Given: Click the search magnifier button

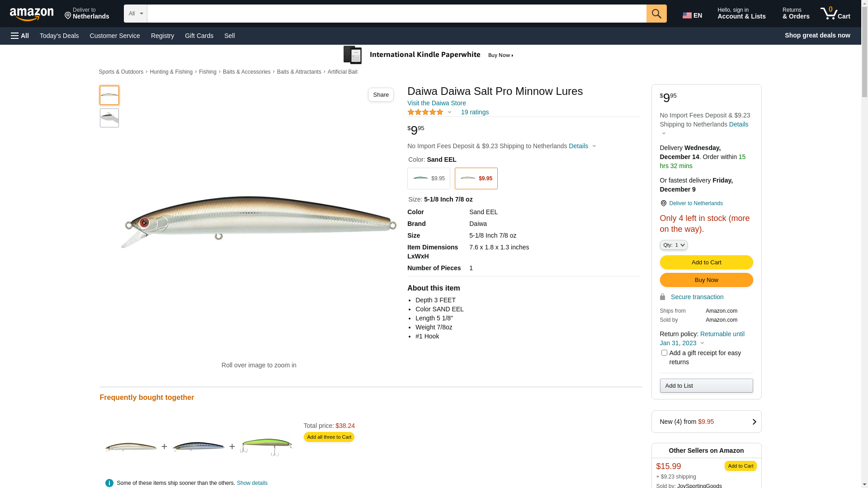Looking at the screenshot, I should click(x=656, y=14).
